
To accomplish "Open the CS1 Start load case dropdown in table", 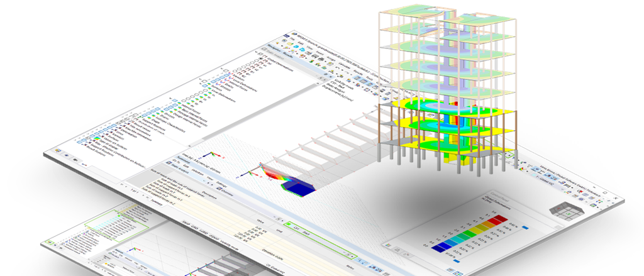I will coord(319,239).
